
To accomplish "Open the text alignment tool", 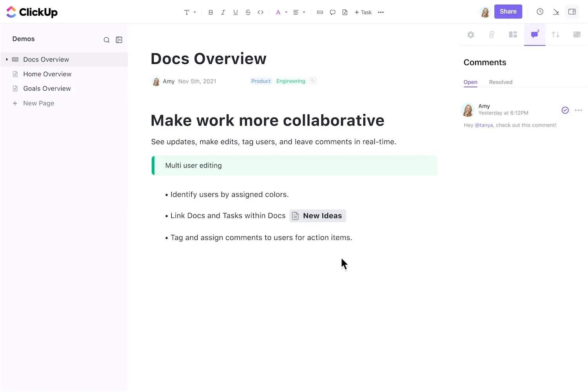I will click(296, 12).
